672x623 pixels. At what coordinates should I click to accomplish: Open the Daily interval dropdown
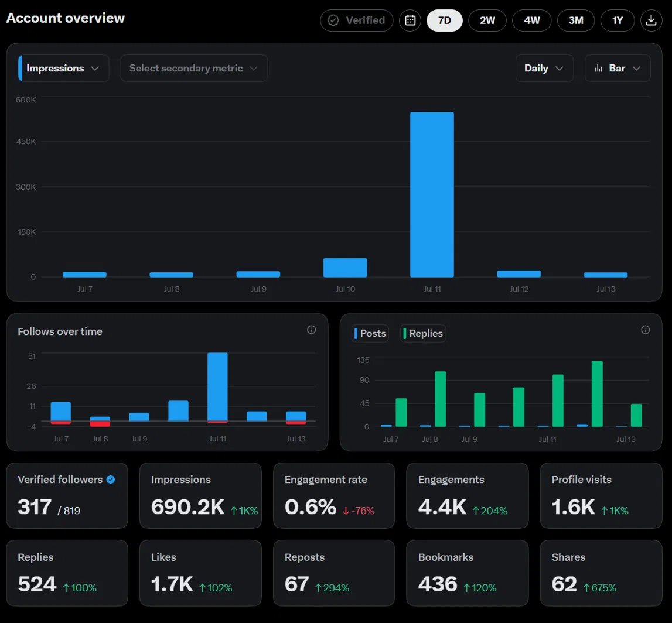coord(544,68)
